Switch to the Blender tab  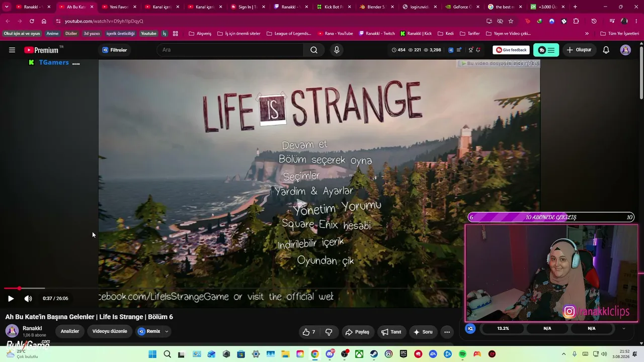coord(377,7)
